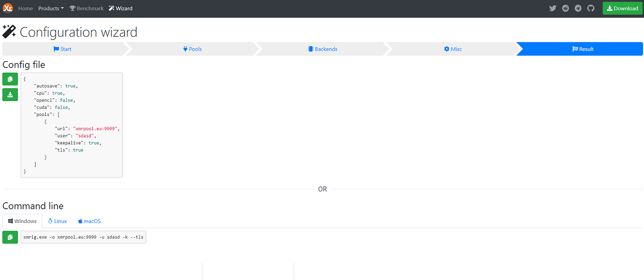The width and height of the screenshot is (644, 280).
Task: Open the Twitter icon link
Action: coord(553,8)
